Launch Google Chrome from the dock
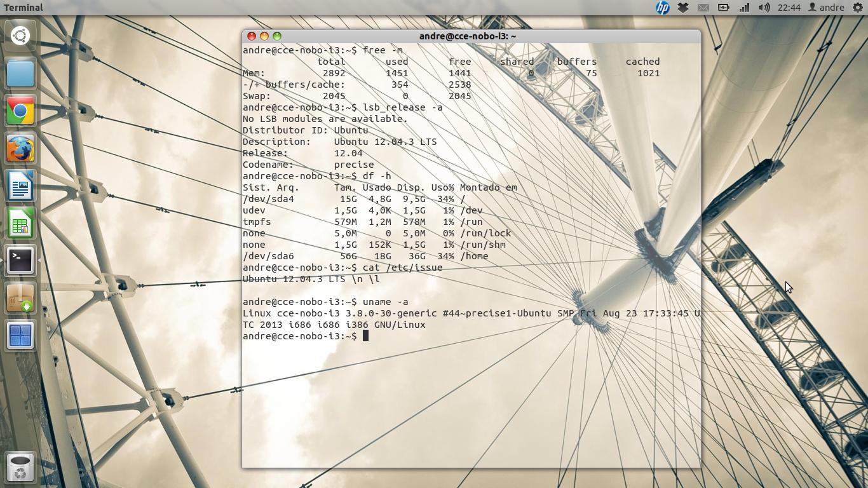Screen dimensions: 868x488 coord(20,111)
